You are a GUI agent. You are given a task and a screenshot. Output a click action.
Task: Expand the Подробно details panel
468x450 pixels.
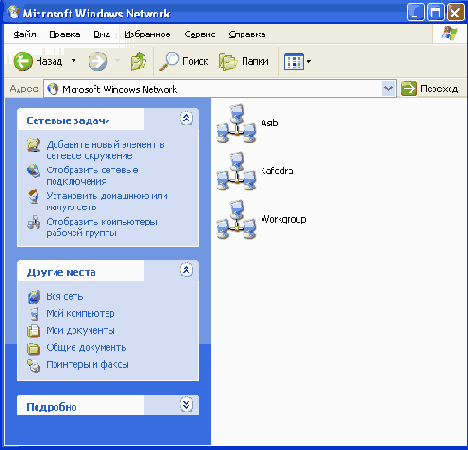click(x=186, y=405)
